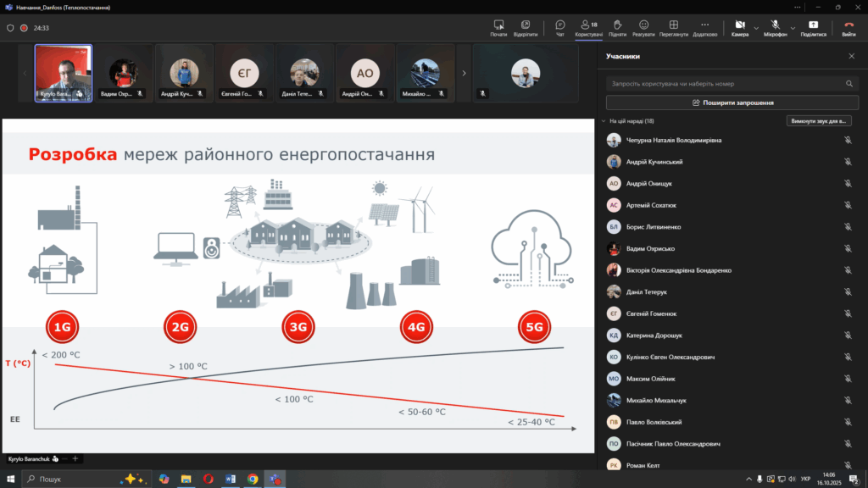Image resolution: width=868 pixels, height=488 pixels.
Task: Click the invite user search field
Action: (725, 84)
